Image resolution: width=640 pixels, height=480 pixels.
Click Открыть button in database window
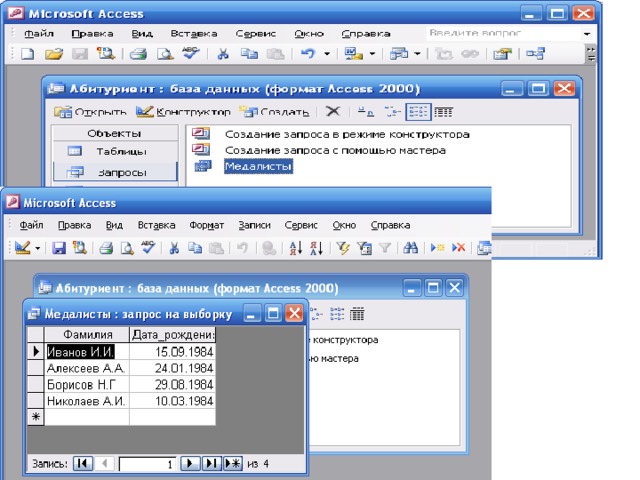(91, 111)
